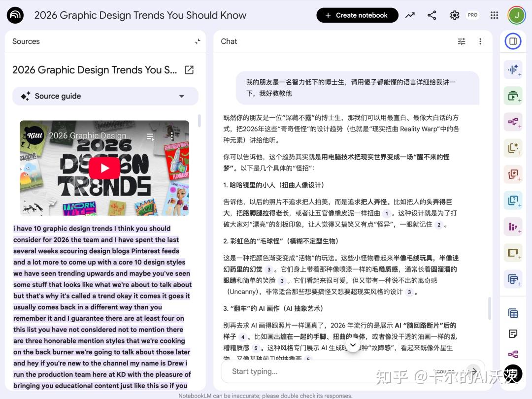Play the 2026 Design Trends video

click(x=104, y=168)
